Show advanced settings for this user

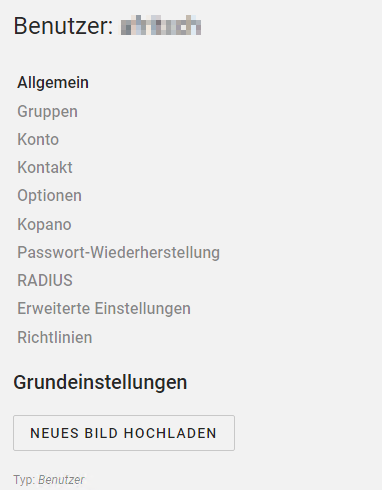tap(104, 309)
